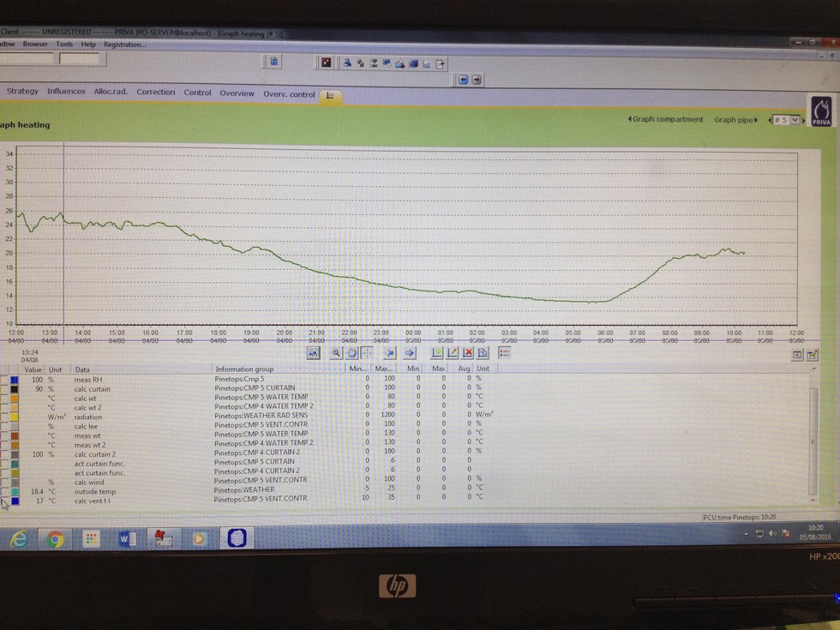Click the left arrow to scroll graph back
The height and width of the screenshot is (630, 840).
[x=388, y=352]
